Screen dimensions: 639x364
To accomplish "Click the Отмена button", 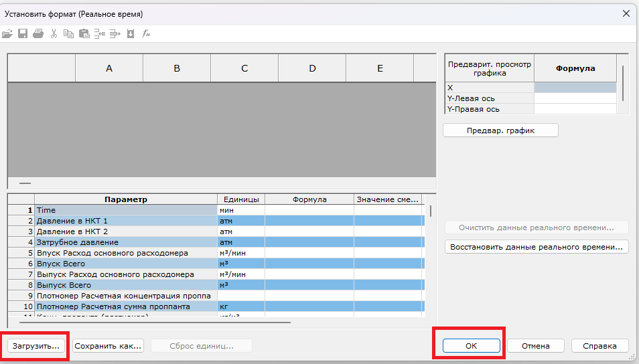I will [x=536, y=346].
